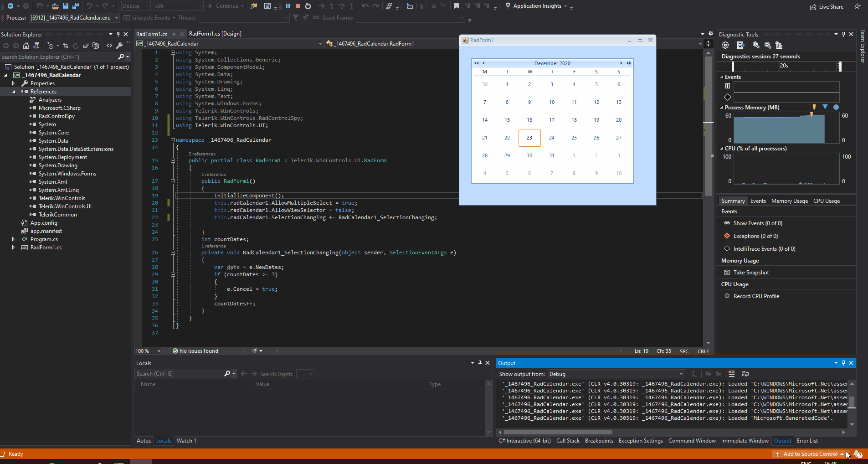Open the Error List tab
The height and width of the screenshot is (464, 868).
tap(807, 441)
